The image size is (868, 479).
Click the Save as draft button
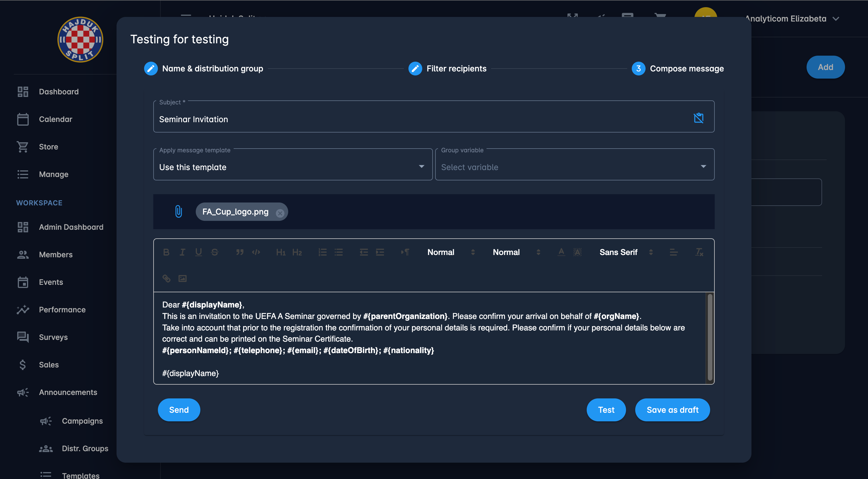point(672,410)
